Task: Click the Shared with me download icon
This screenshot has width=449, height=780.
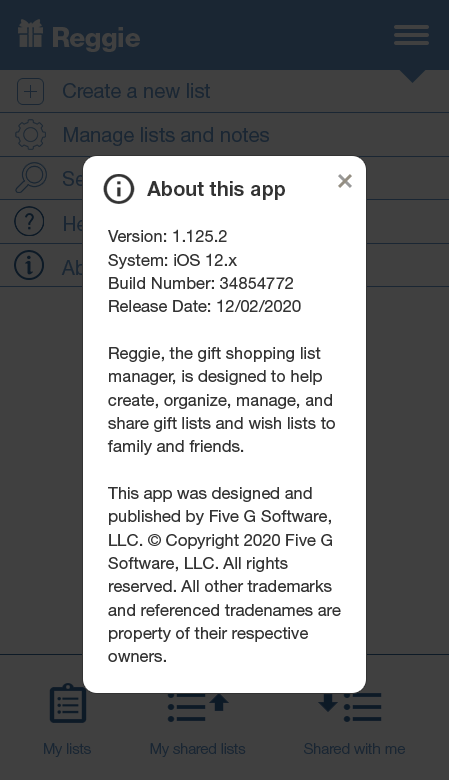Action: (x=350, y=707)
